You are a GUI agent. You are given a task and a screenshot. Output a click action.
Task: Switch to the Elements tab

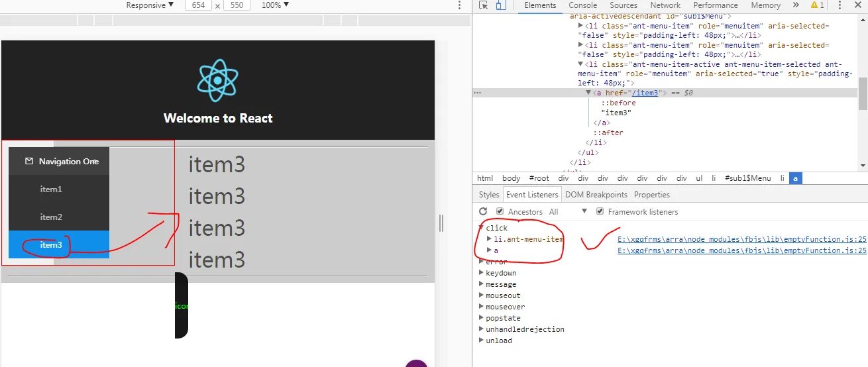click(x=540, y=5)
